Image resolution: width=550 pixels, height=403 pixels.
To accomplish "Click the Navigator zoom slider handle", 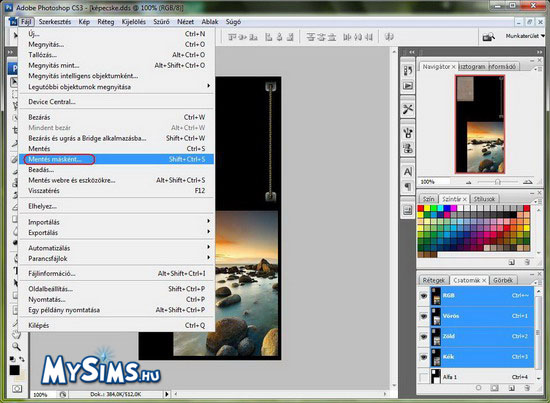I will coord(497,182).
